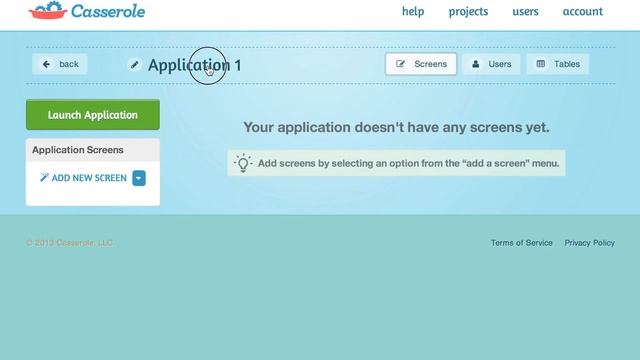The image size is (640, 360).
Task: Click the Application 1 title
Action: (194, 65)
